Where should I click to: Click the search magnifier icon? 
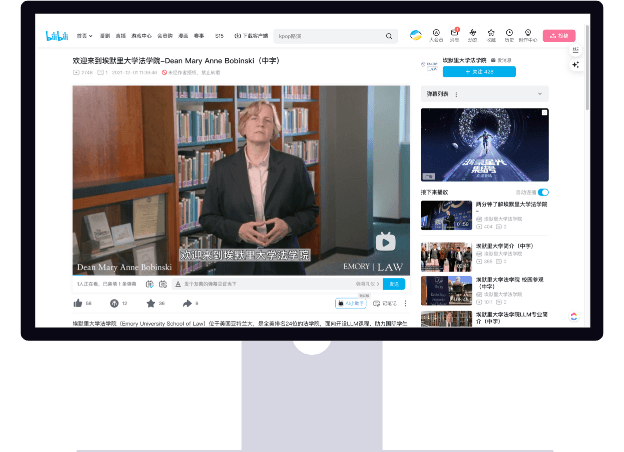tap(389, 36)
